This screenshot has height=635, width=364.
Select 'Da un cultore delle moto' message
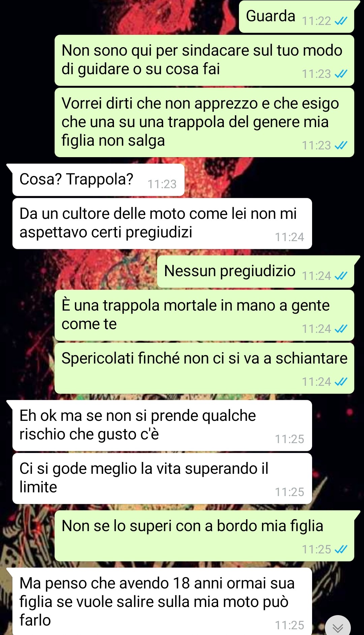coord(162,224)
